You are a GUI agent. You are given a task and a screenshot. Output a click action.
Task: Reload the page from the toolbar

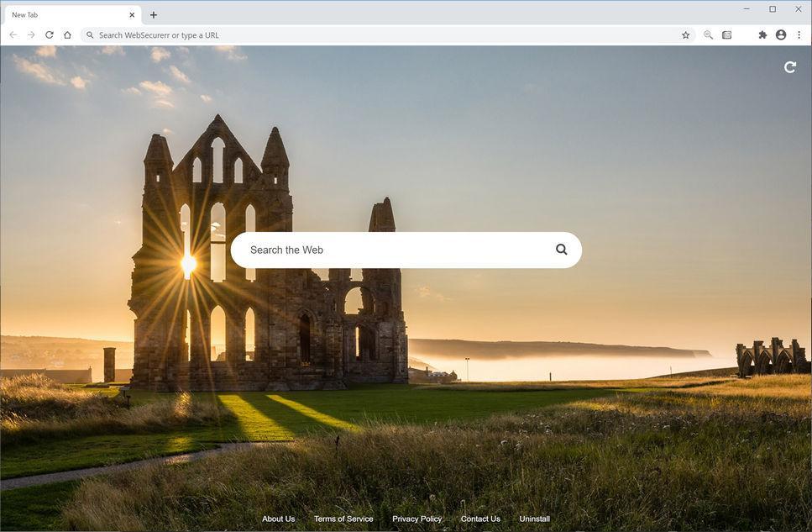(x=50, y=34)
